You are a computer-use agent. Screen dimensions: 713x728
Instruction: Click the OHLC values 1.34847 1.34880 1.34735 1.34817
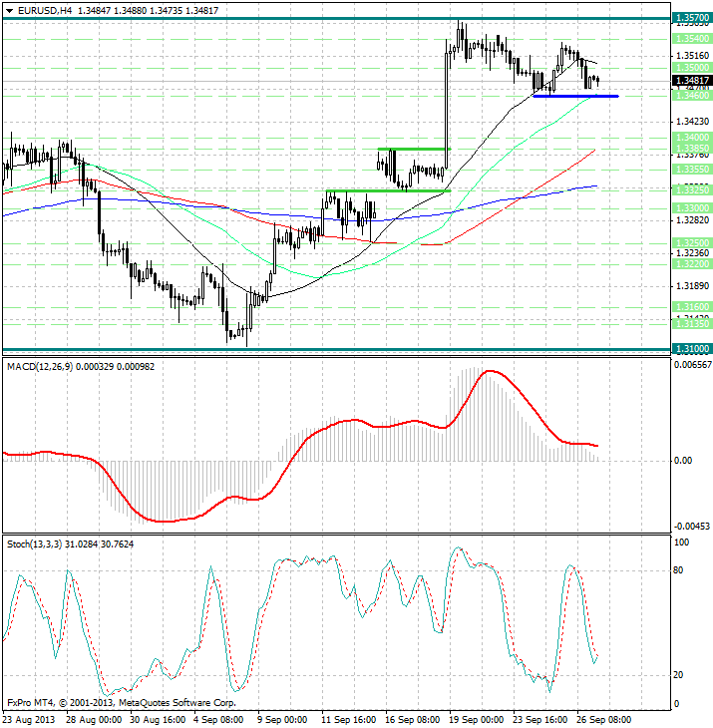click(x=148, y=10)
